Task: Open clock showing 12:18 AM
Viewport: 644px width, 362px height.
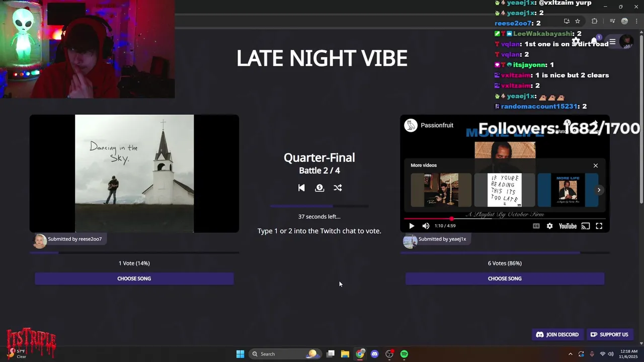Action: pos(629,354)
